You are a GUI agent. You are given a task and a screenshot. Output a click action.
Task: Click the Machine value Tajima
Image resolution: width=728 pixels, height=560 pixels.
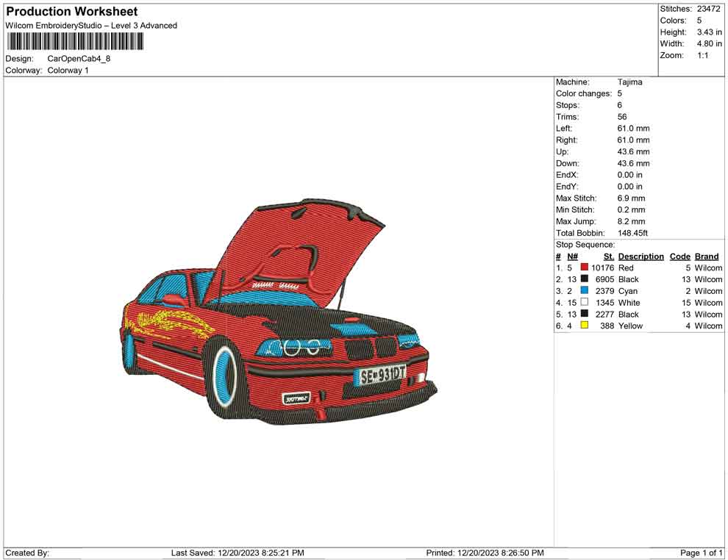pyautogui.click(x=630, y=82)
